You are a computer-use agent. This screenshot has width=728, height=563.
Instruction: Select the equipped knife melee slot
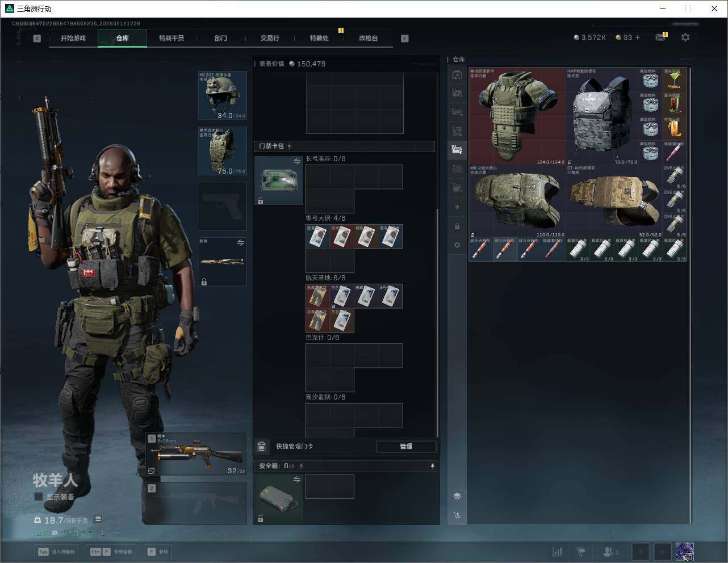[x=222, y=262]
